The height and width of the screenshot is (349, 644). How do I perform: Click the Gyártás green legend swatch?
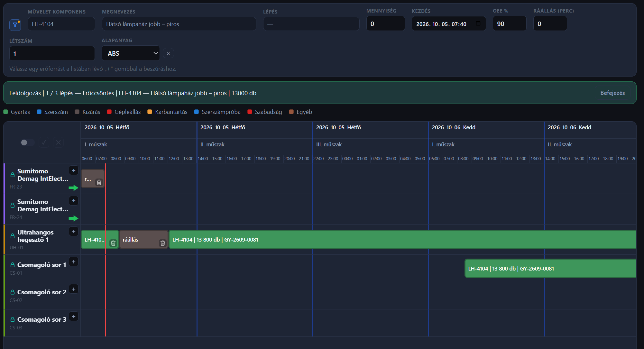5,112
